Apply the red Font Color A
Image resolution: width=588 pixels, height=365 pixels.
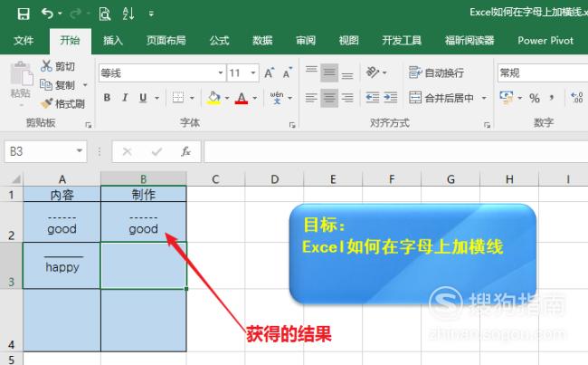(x=242, y=98)
